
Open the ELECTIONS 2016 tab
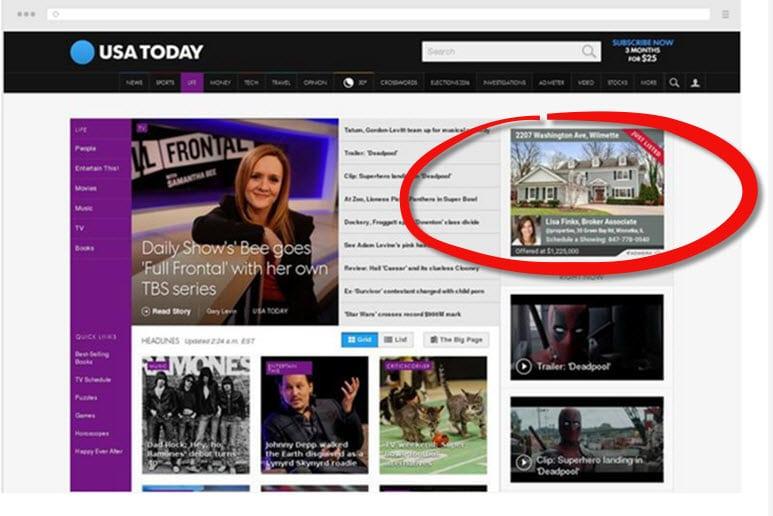450,83
